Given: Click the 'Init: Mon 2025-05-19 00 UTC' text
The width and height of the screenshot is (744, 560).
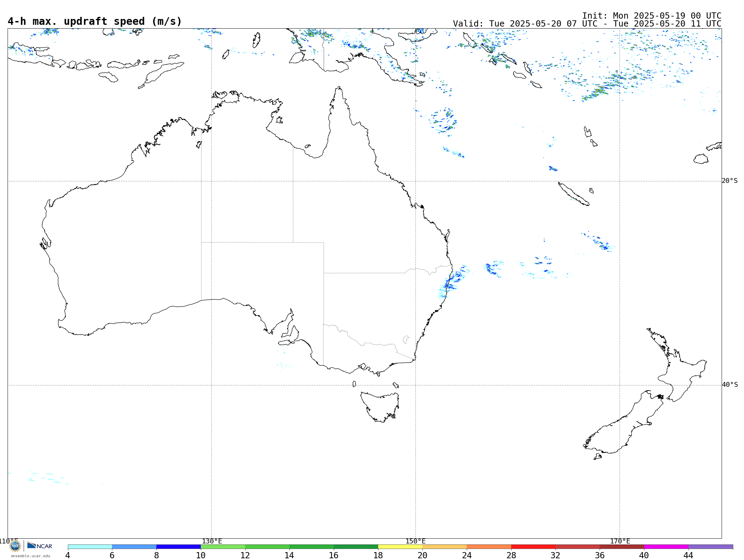Looking at the screenshot, I should click(652, 16).
